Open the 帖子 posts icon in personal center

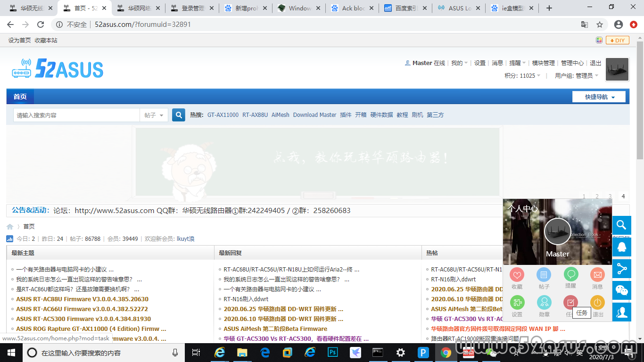tap(544, 275)
